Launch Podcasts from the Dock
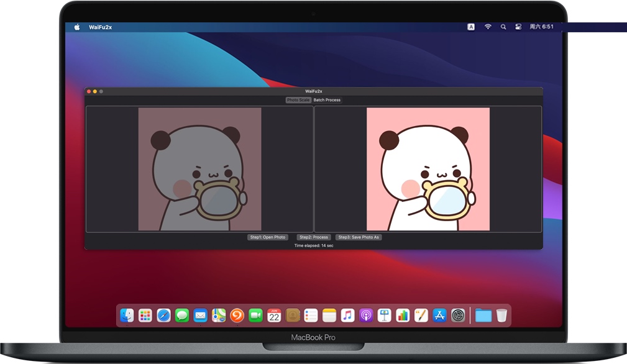Viewport: 627px width, 364px height. click(366, 315)
